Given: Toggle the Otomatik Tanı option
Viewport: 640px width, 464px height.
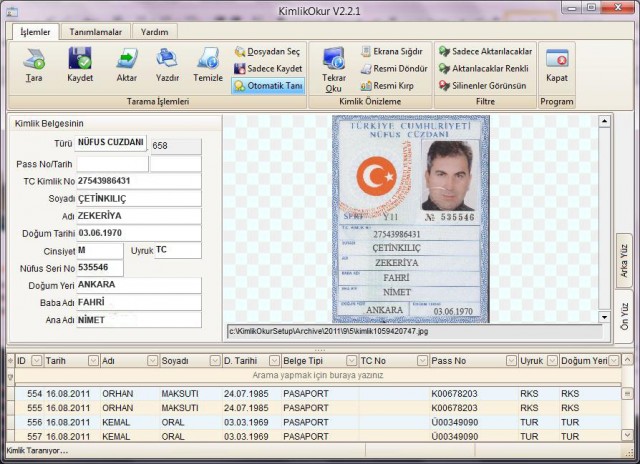Looking at the screenshot, I should [268, 86].
